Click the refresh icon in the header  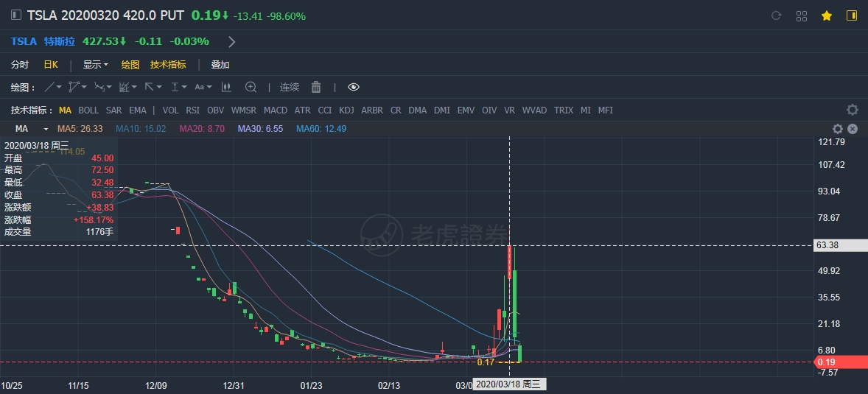click(776, 16)
